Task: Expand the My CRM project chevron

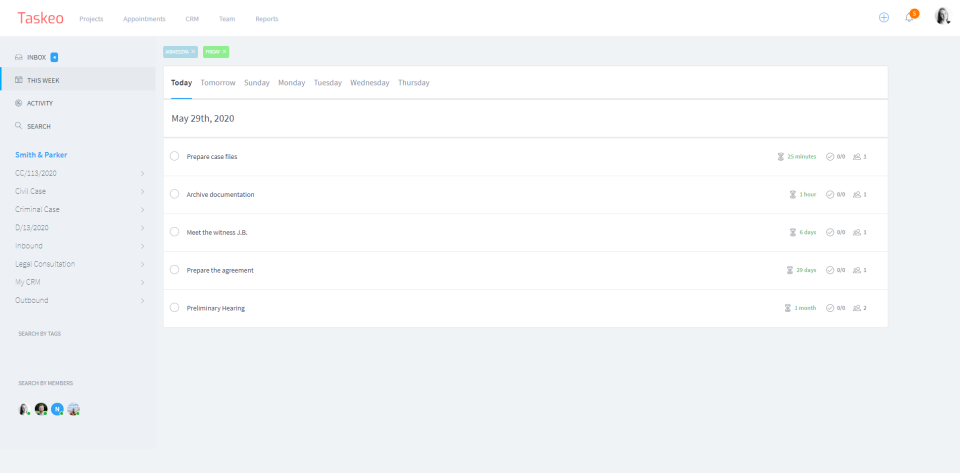Action: (x=142, y=283)
